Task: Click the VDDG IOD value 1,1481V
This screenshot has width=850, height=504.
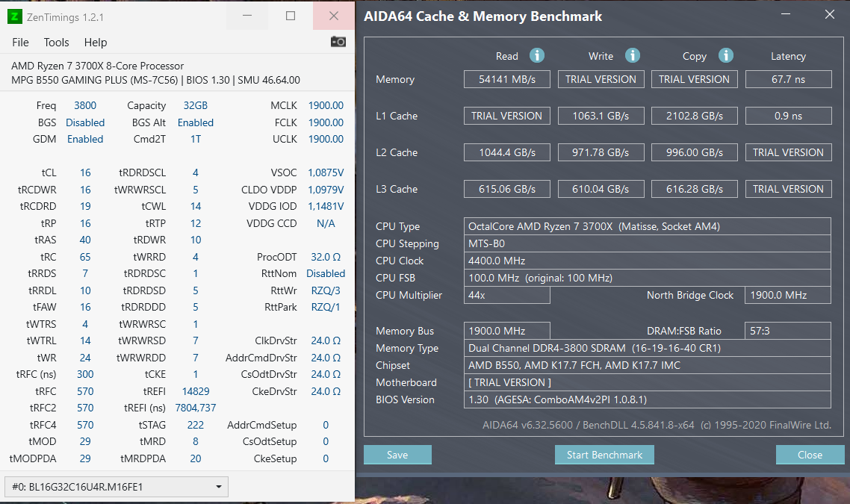Action: 326,207
